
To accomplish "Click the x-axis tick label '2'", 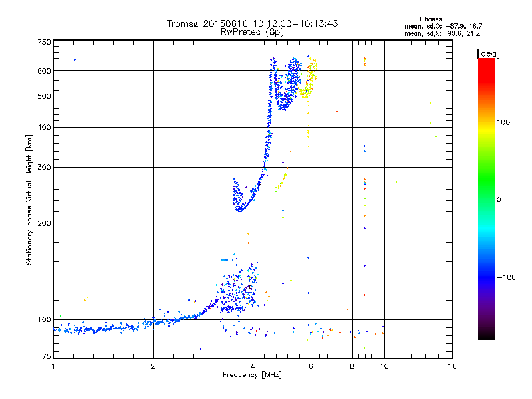I will (x=153, y=366).
